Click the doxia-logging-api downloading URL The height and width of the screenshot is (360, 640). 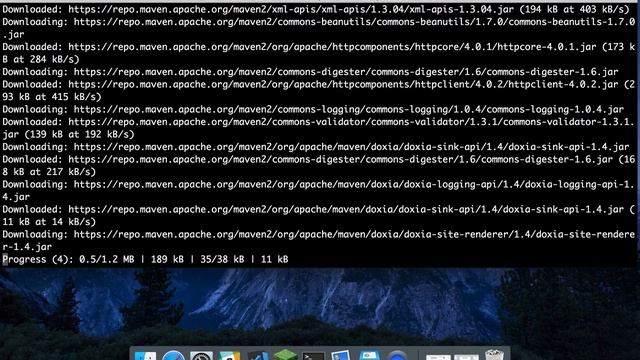tap(354, 184)
